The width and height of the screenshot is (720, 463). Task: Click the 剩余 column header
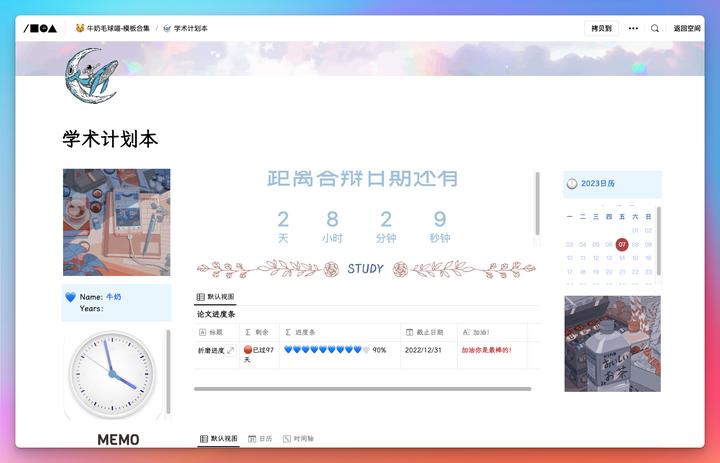click(x=259, y=332)
